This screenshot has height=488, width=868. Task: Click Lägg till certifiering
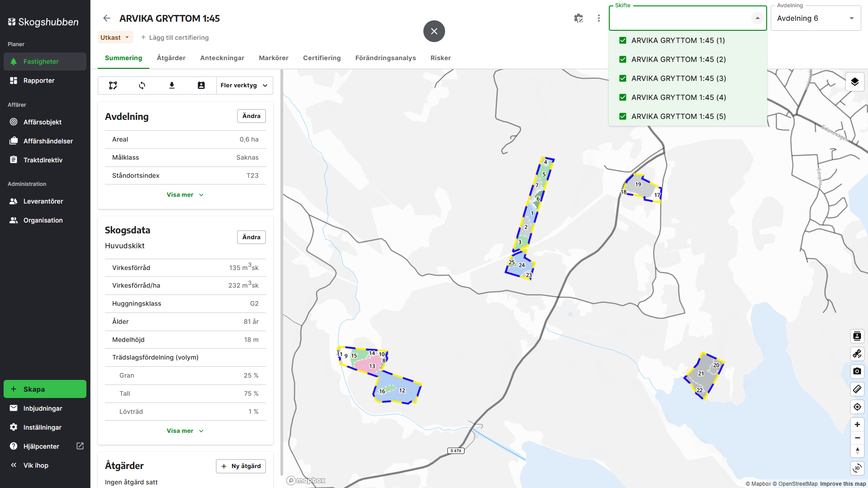coord(175,37)
